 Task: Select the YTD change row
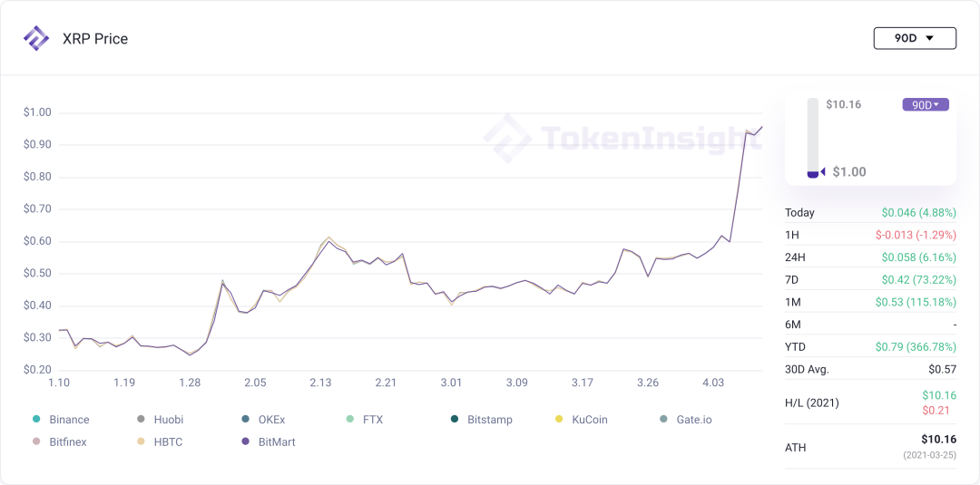point(869,346)
